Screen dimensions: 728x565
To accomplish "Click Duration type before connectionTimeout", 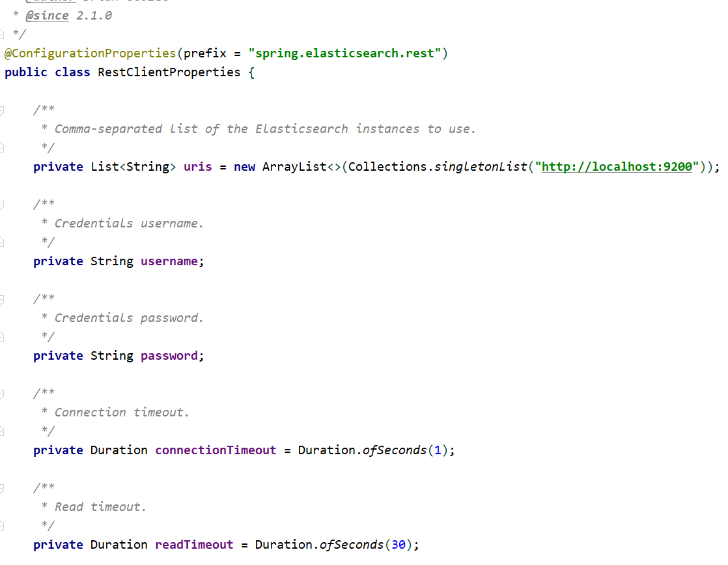I will coord(119,450).
